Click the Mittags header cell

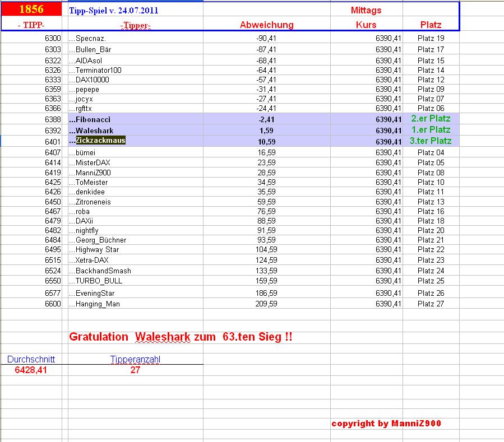pos(366,10)
